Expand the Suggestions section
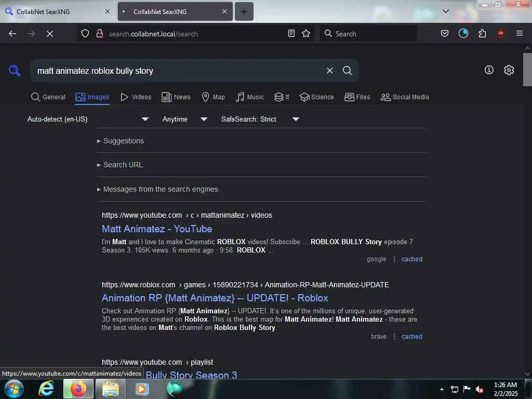The height and width of the screenshot is (399, 532). (x=121, y=141)
